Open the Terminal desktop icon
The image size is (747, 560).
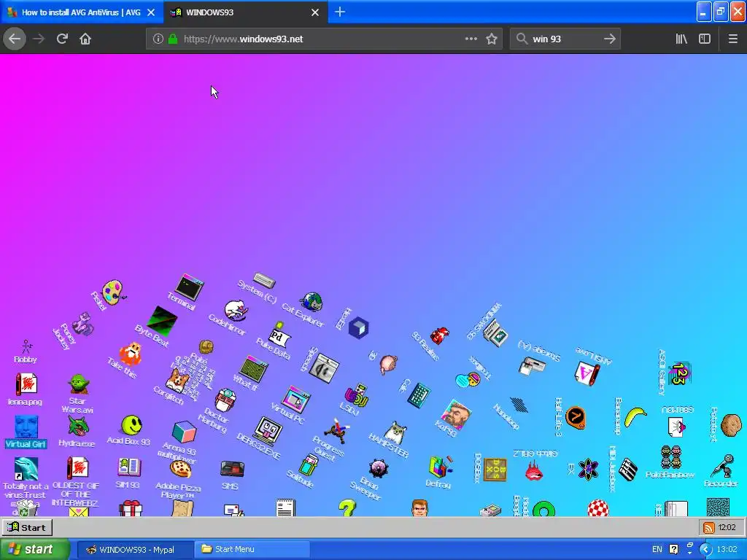(x=189, y=287)
